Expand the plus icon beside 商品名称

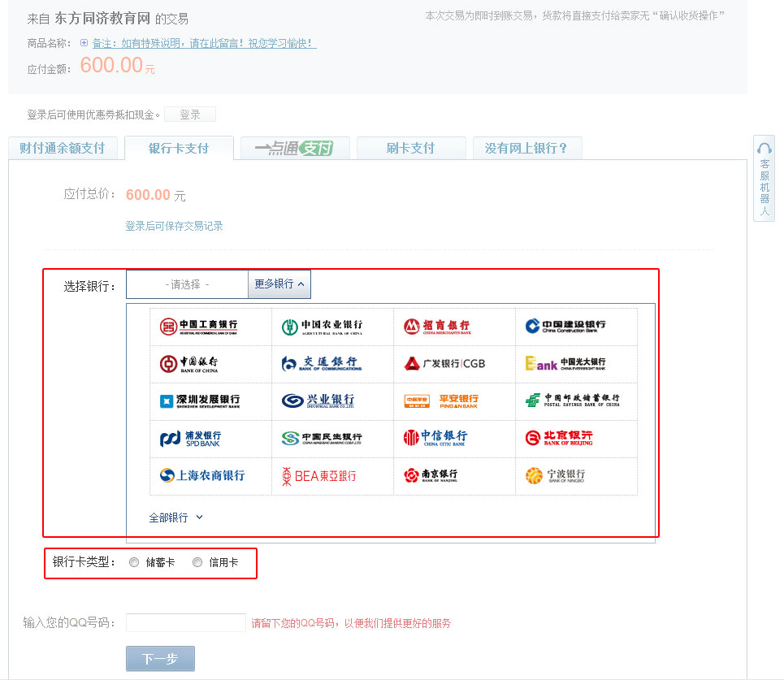pyautogui.click(x=84, y=43)
